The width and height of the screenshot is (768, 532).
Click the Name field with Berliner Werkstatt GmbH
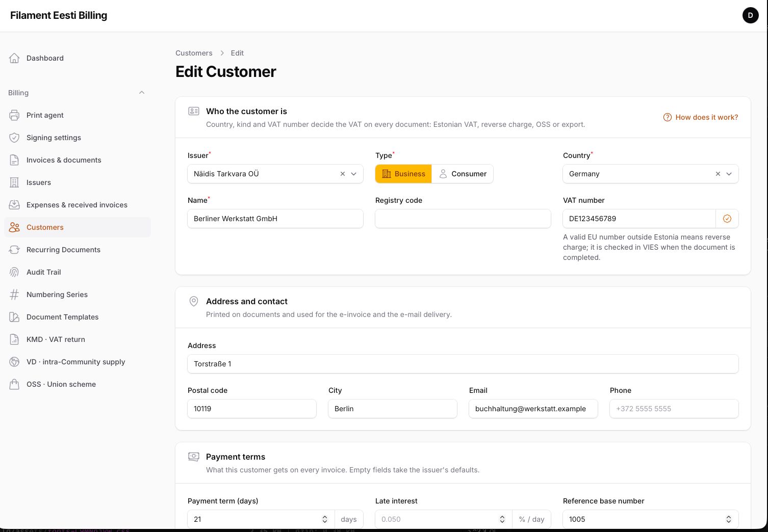coord(275,219)
